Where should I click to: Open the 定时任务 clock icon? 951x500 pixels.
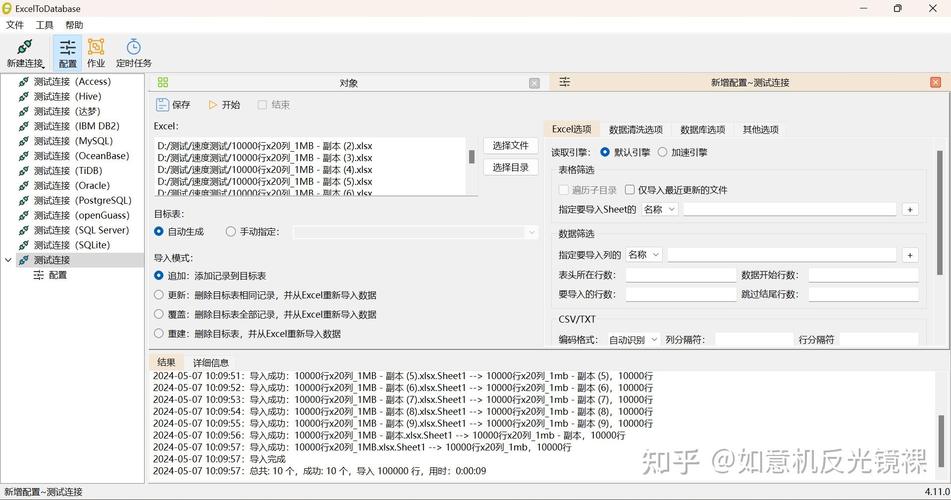click(133, 47)
